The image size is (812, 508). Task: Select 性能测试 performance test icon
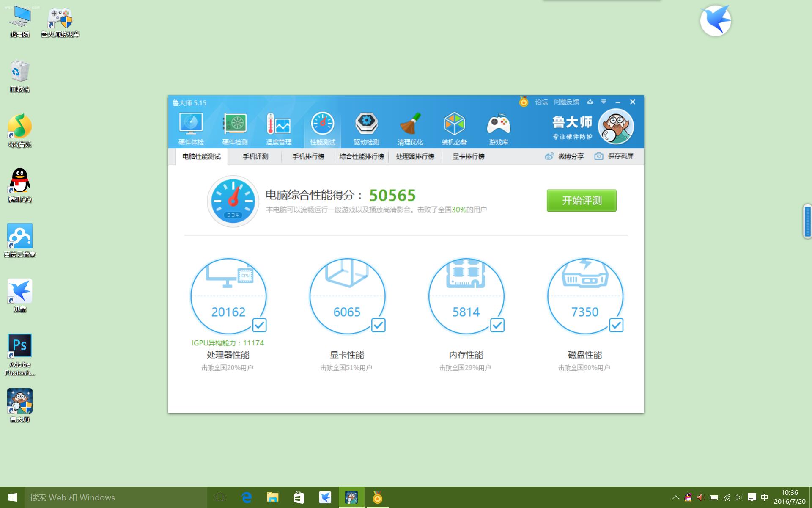coord(322,129)
